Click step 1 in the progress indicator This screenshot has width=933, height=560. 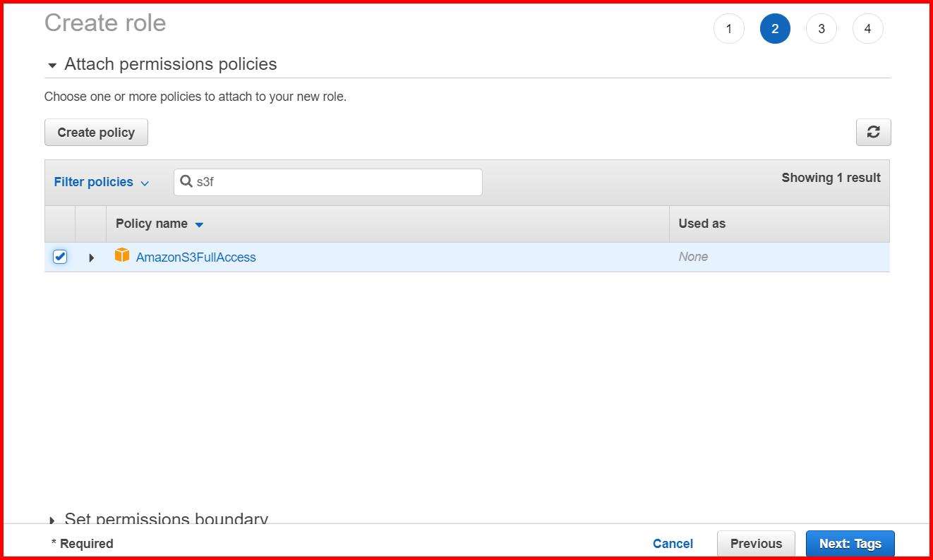(729, 28)
